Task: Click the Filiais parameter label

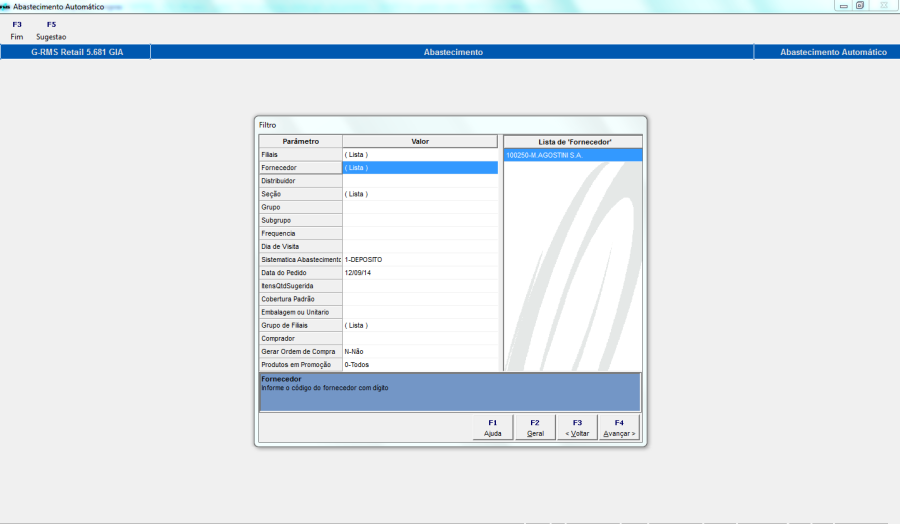Action: (301, 154)
